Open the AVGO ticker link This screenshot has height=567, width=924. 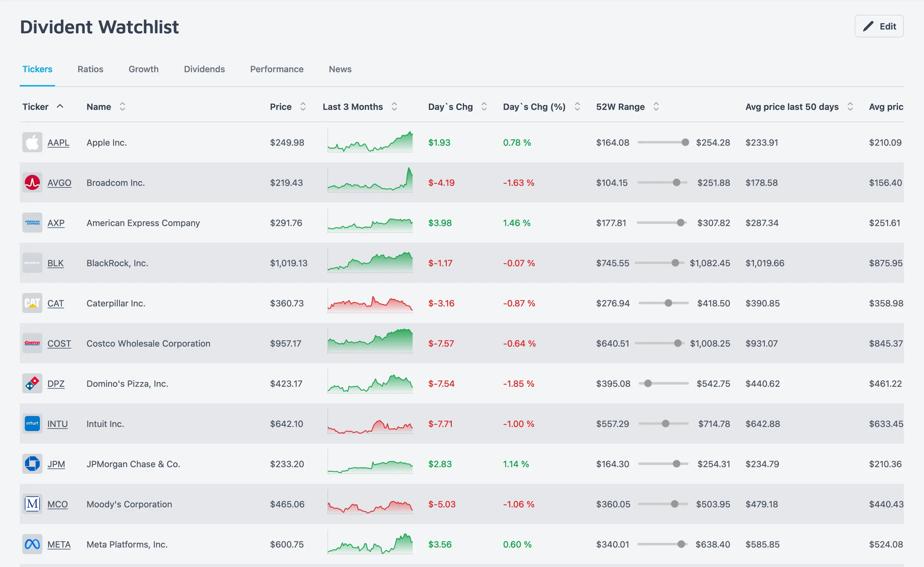(59, 183)
